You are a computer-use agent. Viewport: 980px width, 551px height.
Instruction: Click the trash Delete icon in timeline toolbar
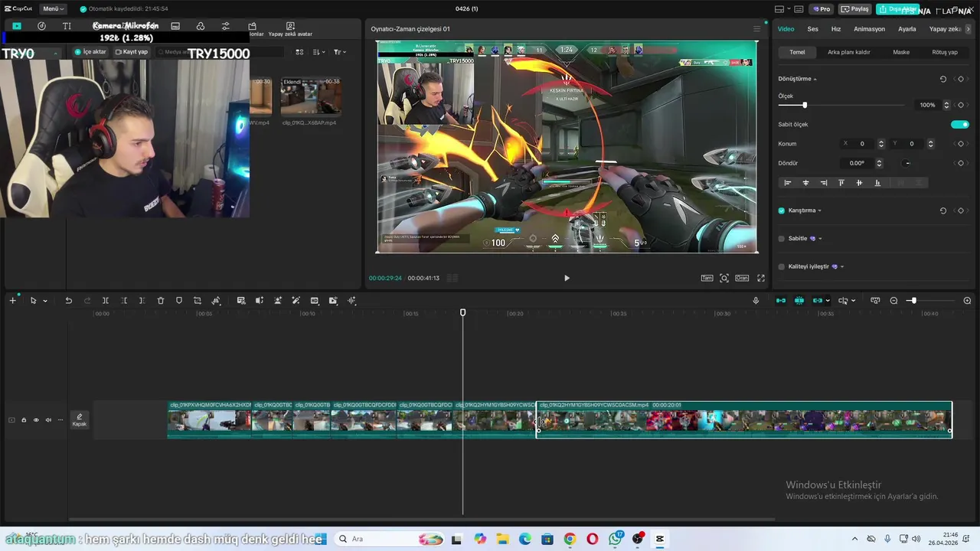click(x=161, y=301)
